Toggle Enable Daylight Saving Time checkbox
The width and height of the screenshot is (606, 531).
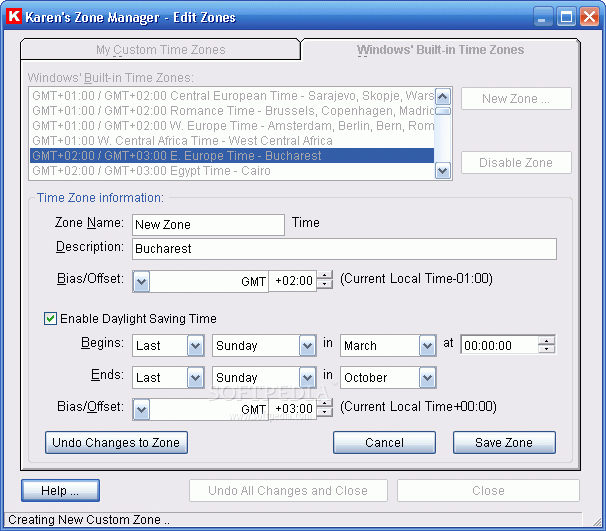(x=50, y=318)
